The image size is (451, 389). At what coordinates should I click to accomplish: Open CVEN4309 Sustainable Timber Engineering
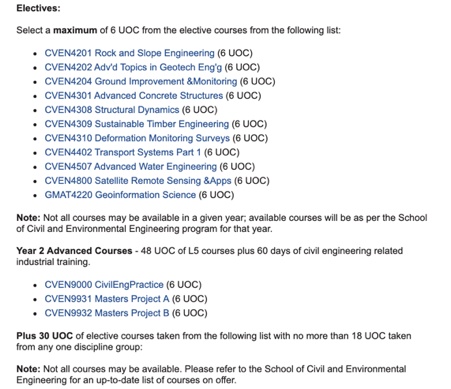pyautogui.click(x=137, y=124)
